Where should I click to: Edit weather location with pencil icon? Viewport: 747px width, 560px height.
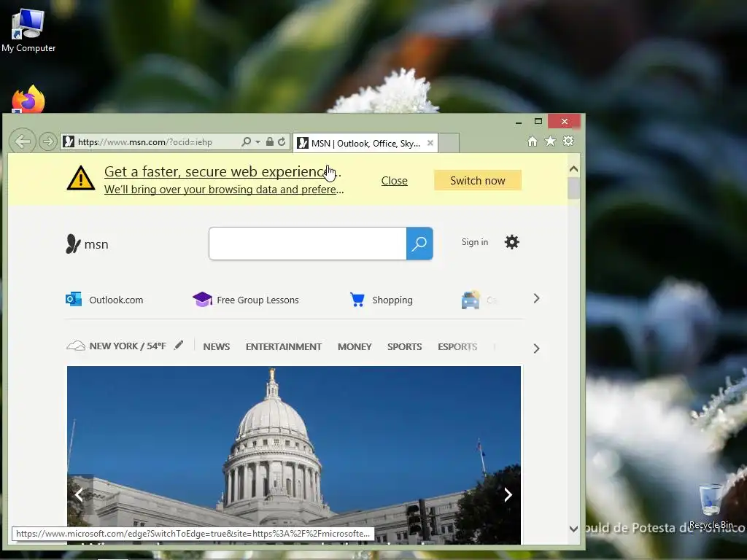(179, 345)
